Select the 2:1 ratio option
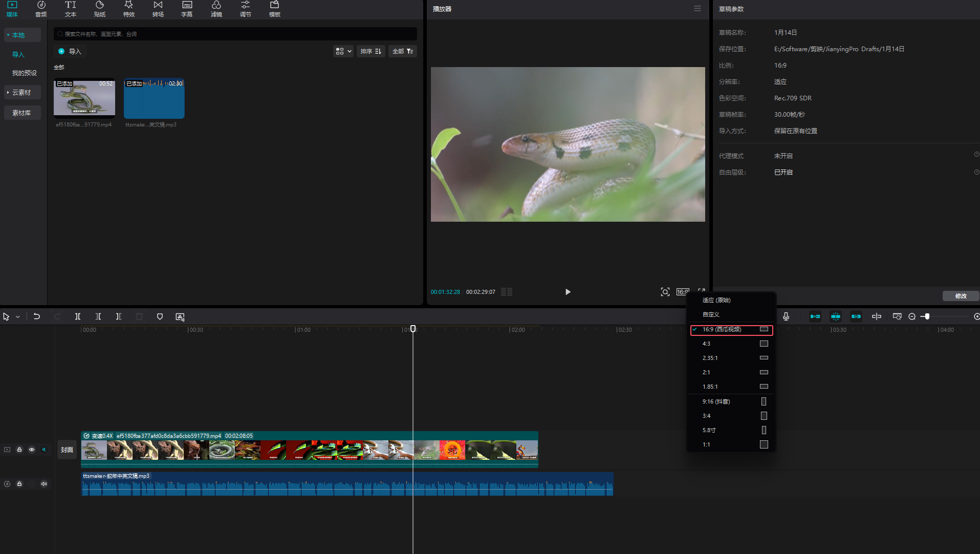The width and height of the screenshot is (980, 554). (x=731, y=372)
